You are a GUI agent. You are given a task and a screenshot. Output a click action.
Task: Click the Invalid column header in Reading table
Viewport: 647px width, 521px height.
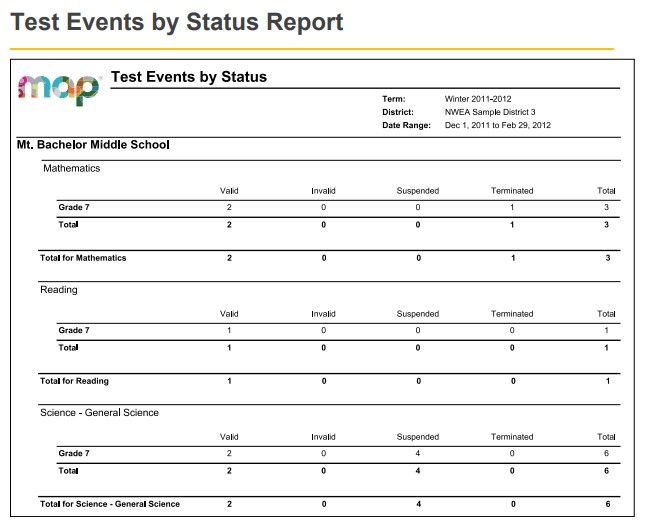coord(323,313)
